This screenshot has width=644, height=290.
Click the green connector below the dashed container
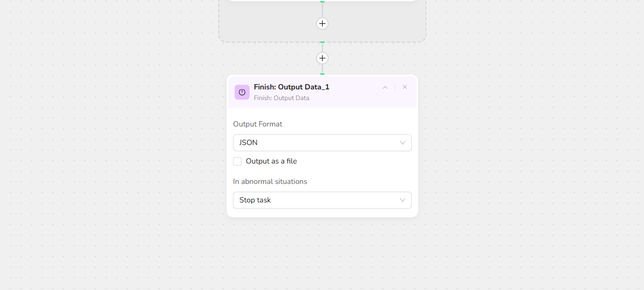pyautogui.click(x=322, y=42)
